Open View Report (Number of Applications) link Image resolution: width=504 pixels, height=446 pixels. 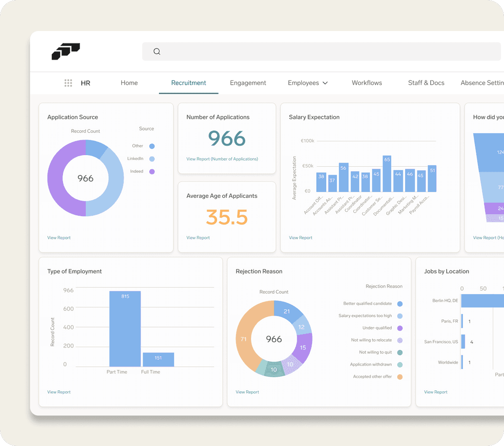[222, 159]
